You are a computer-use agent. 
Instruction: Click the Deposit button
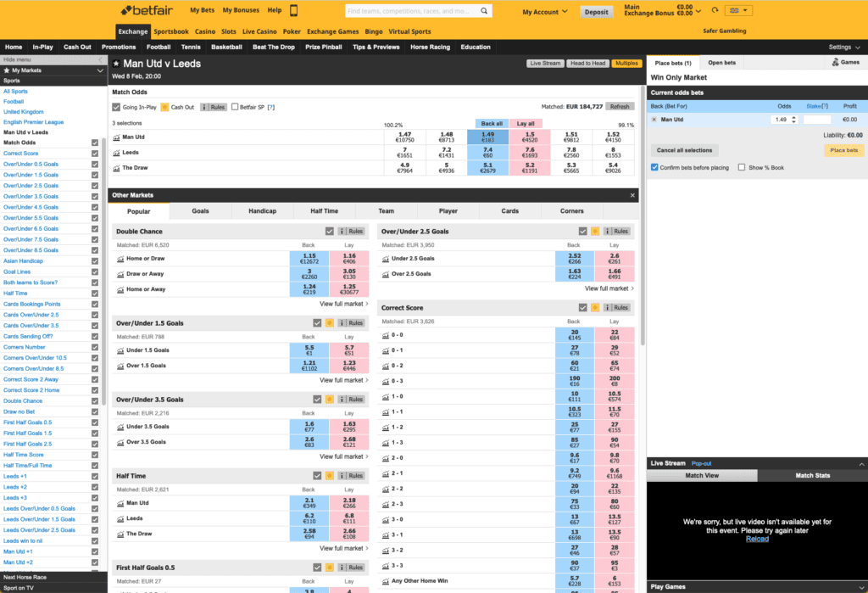point(596,12)
